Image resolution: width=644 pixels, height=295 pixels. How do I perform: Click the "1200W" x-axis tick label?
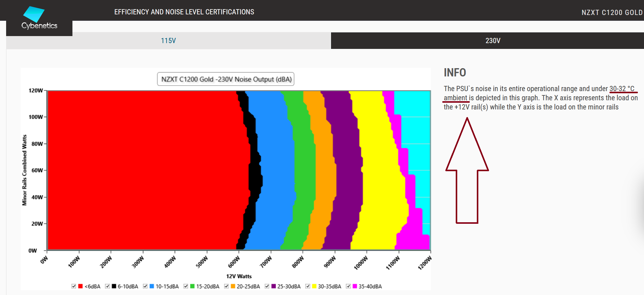pyautogui.click(x=425, y=263)
